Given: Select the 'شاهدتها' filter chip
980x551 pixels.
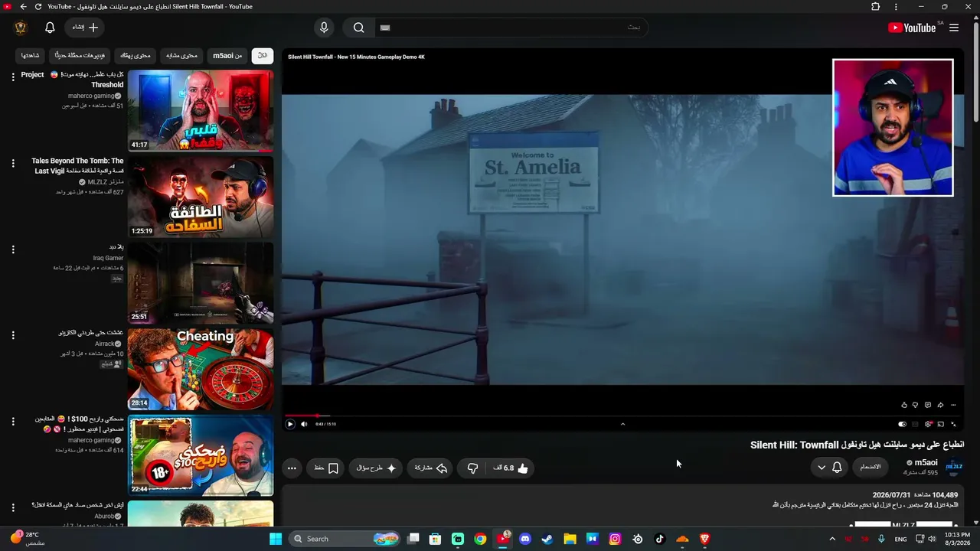Looking at the screenshot, I should (x=31, y=56).
